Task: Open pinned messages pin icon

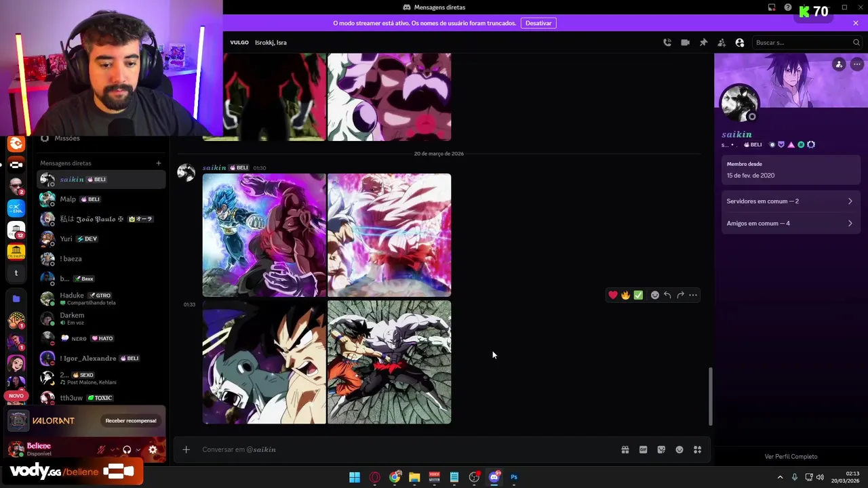Action: (x=703, y=43)
